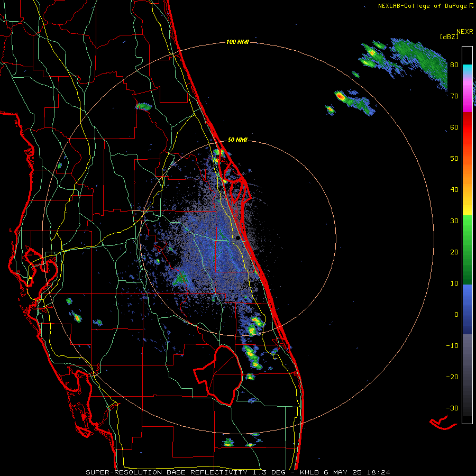Click the "[dBZ]" units label

[x=449, y=36]
